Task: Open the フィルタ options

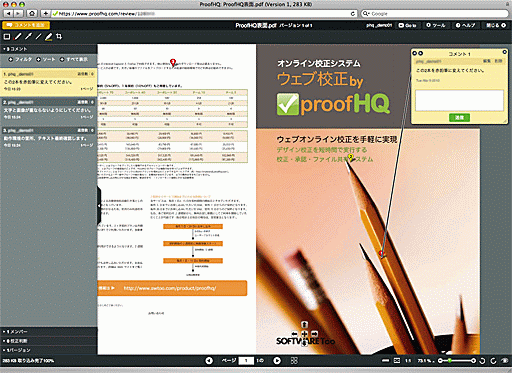Action: click(20, 59)
